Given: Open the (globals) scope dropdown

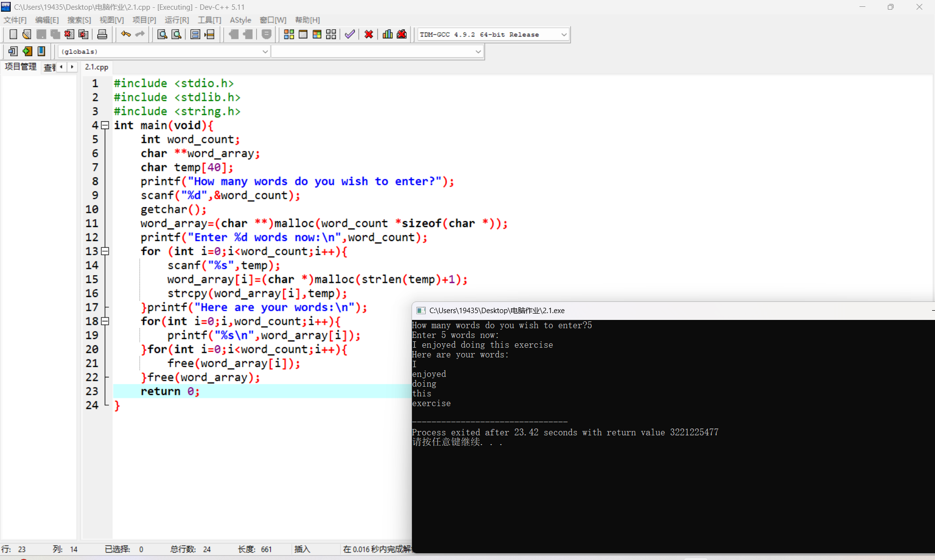Looking at the screenshot, I should point(265,52).
